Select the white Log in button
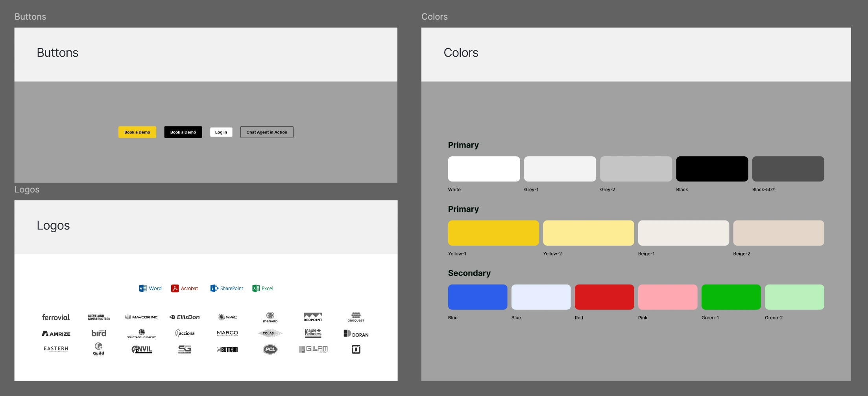 click(x=221, y=132)
